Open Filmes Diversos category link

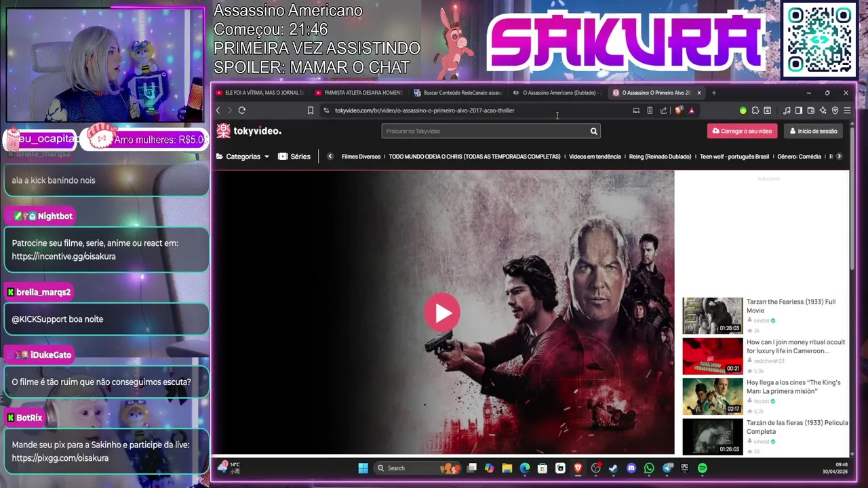361,157
